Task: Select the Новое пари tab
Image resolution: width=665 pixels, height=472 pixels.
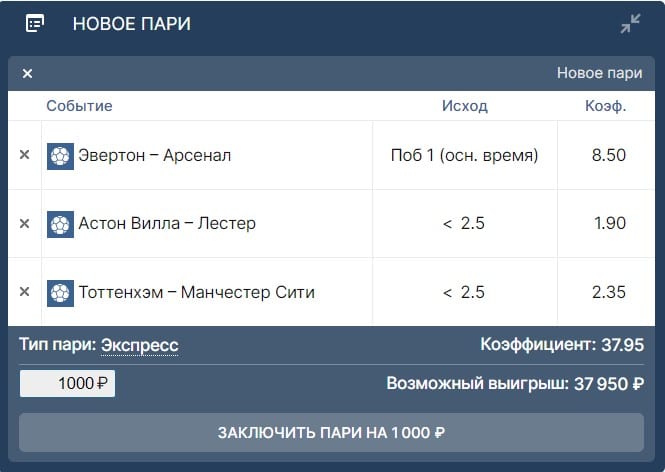Action: pos(599,73)
